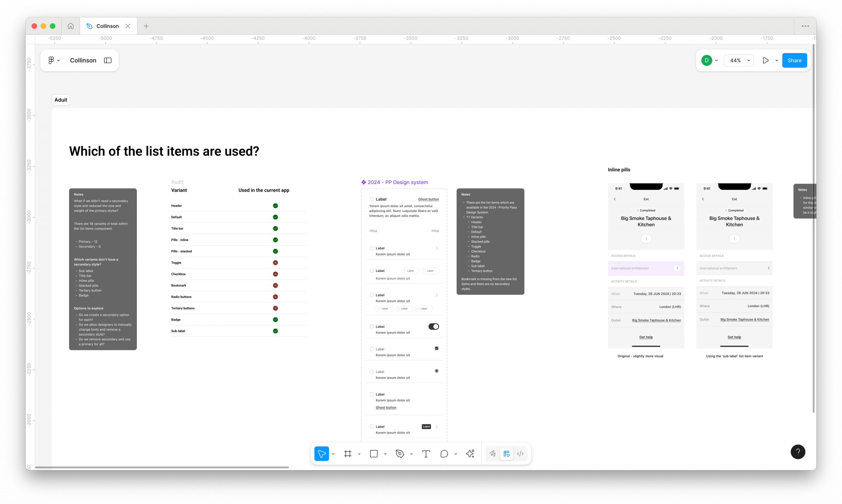The image size is (842, 504).
Task: Click the horizontal scrollbar at the bottom
Action: 162,467
